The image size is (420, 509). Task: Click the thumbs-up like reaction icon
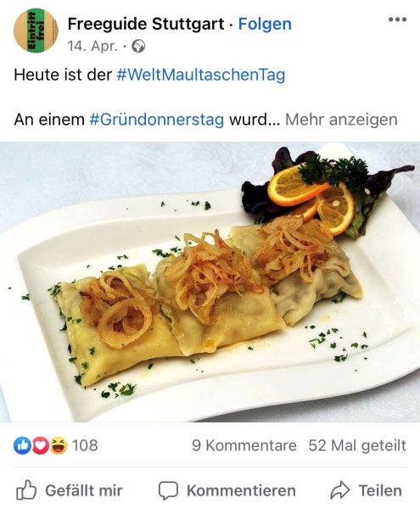22,445
